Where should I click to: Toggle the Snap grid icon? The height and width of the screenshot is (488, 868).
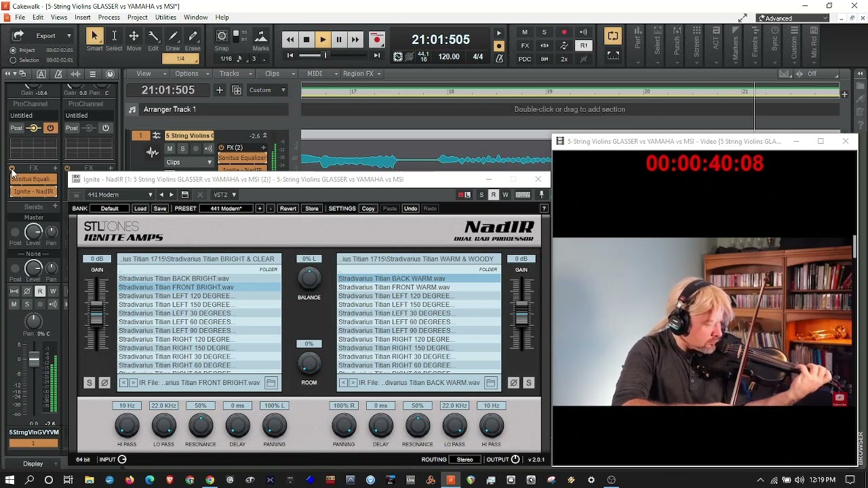pyautogui.click(x=222, y=36)
